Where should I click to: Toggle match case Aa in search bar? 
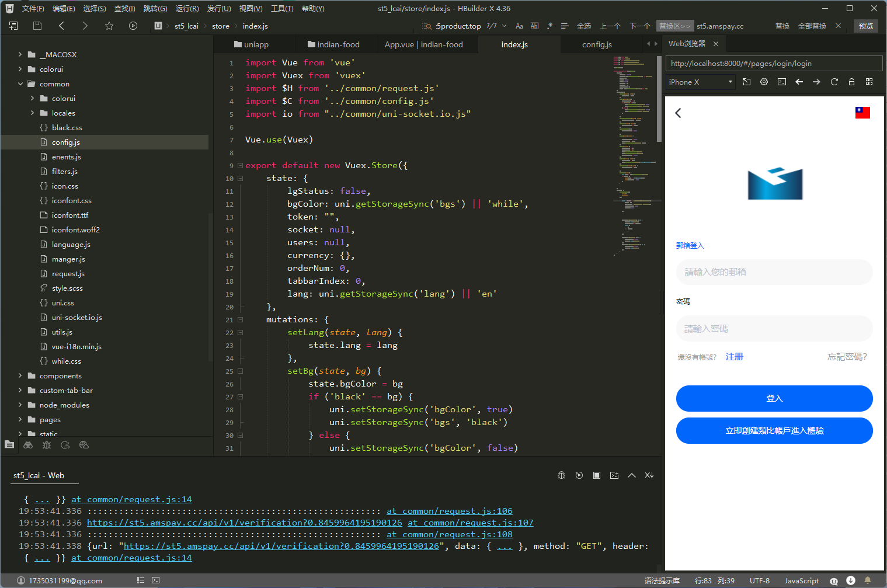[x=519, y=26]
